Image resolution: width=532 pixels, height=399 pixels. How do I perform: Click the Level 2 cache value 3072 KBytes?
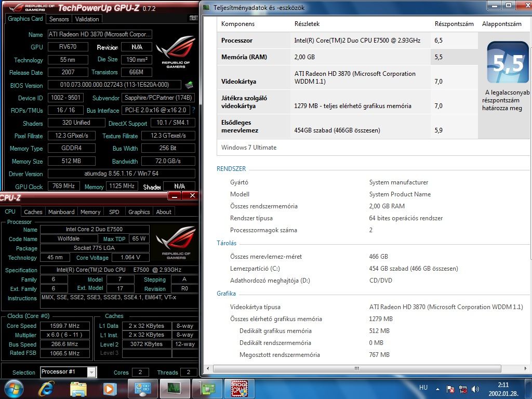[147, 344]
